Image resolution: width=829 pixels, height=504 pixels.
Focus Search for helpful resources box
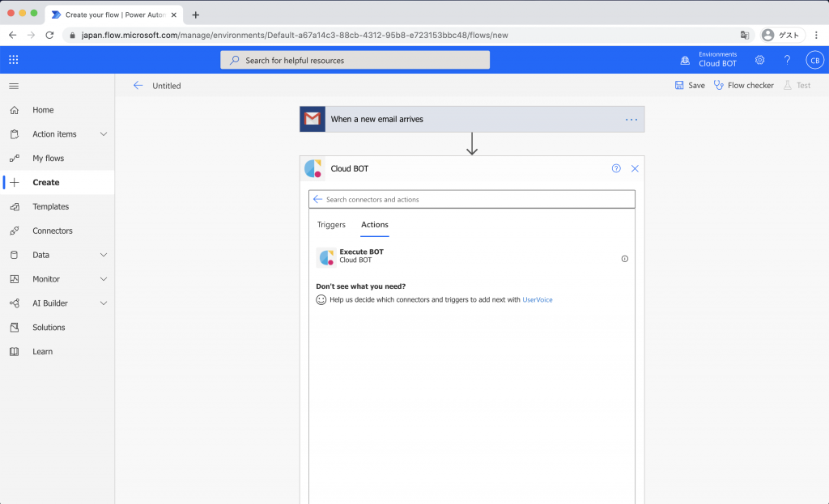coord(355,60)
